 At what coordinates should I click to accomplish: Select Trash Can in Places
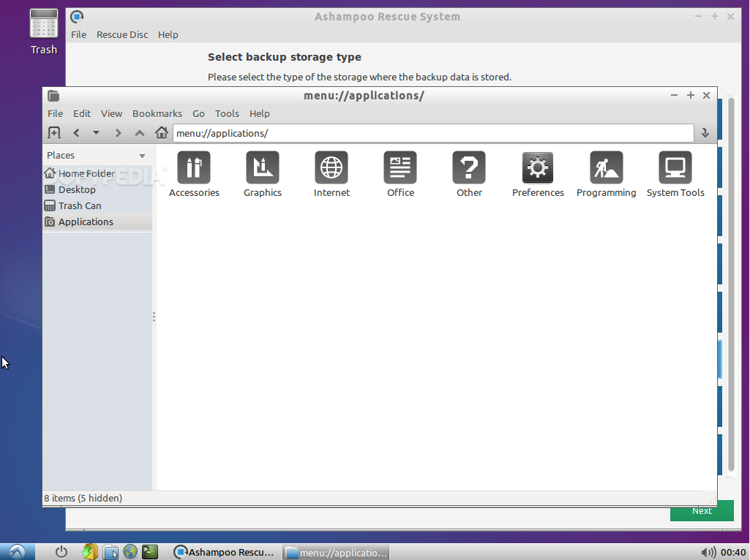pyautogui.click(x=97, y=206)
